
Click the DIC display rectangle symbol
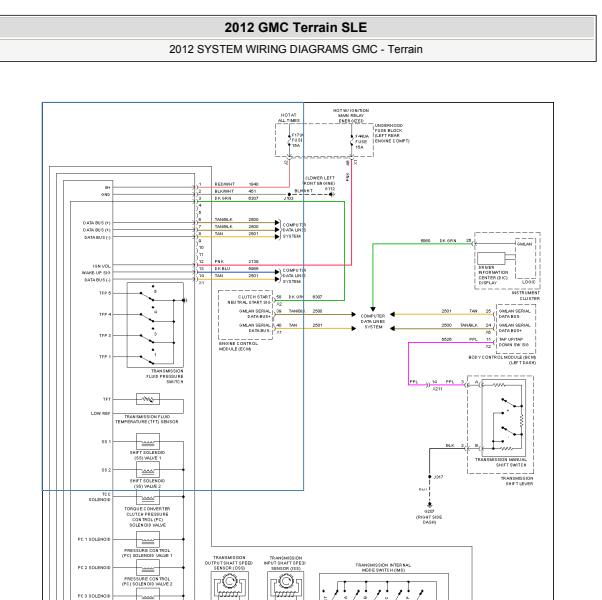[x=491, y=258]
